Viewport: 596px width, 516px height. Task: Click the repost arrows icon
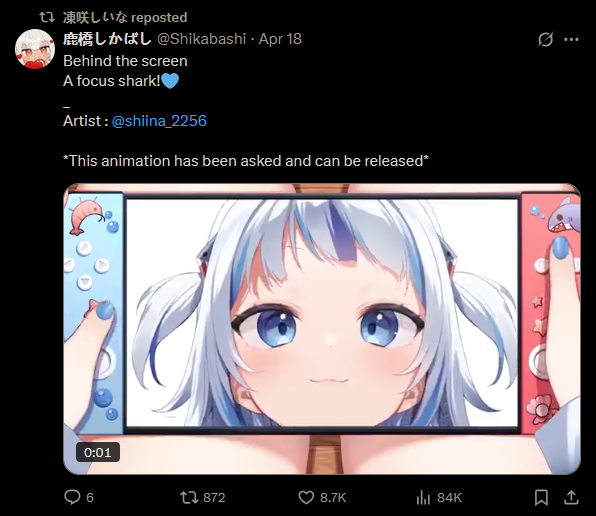tap(189, 497)
